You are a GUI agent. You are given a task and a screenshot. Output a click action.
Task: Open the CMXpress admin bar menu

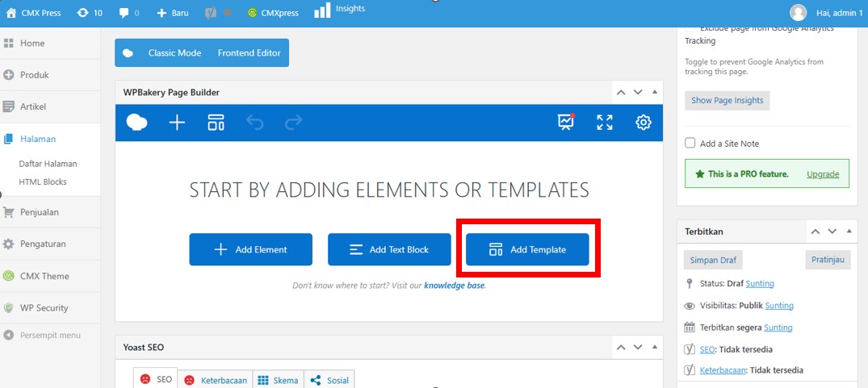click(x=273, y=13)
